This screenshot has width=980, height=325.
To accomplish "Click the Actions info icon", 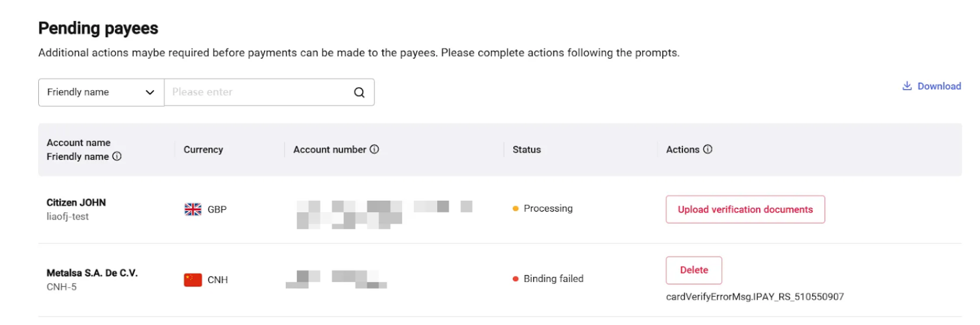I will pos(707,149).
